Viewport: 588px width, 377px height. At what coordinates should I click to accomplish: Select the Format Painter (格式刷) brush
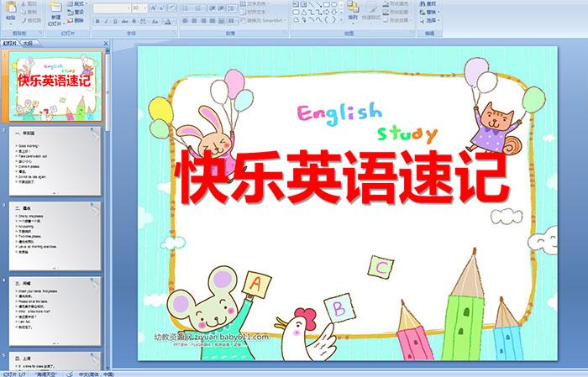click(x=32, y=21)
